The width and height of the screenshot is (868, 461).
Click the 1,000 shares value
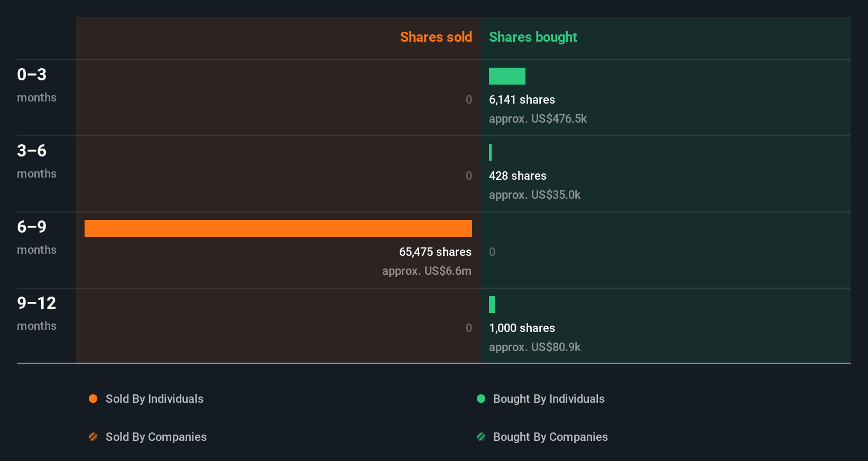(522, 328)
